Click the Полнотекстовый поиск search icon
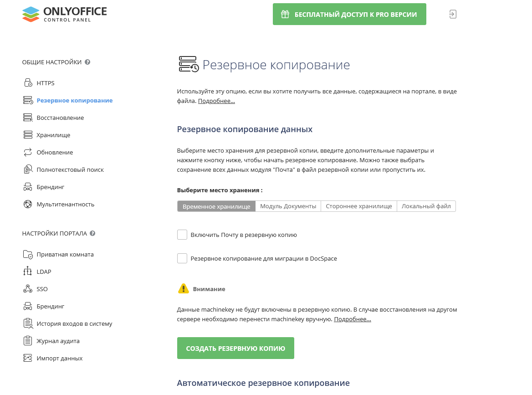 click(x=28, y=169)
